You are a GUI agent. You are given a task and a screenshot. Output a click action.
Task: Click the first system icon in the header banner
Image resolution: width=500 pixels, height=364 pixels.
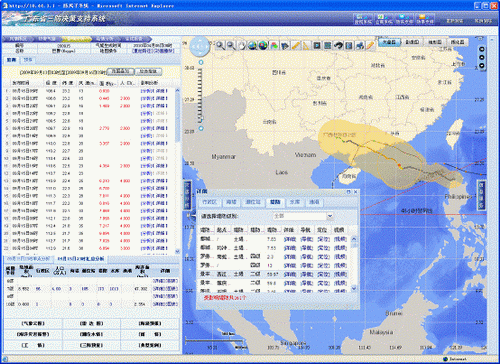tap(363, 19)
